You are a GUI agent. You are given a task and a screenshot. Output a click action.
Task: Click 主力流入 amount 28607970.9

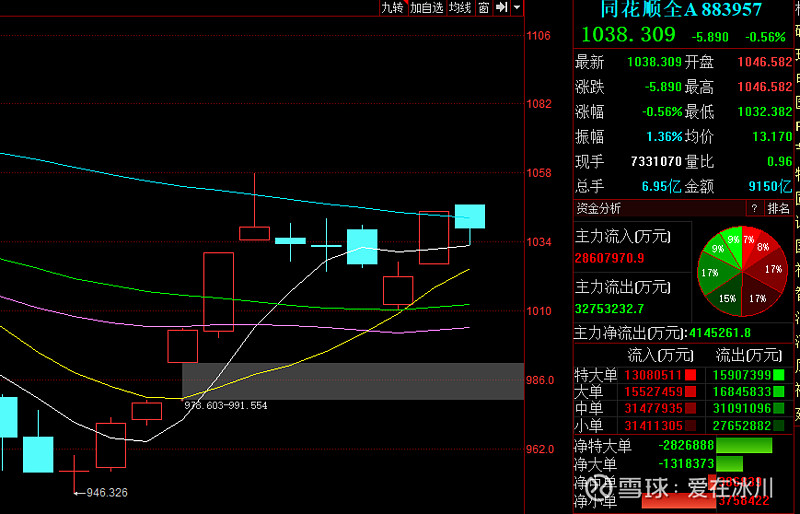(609, 258)
